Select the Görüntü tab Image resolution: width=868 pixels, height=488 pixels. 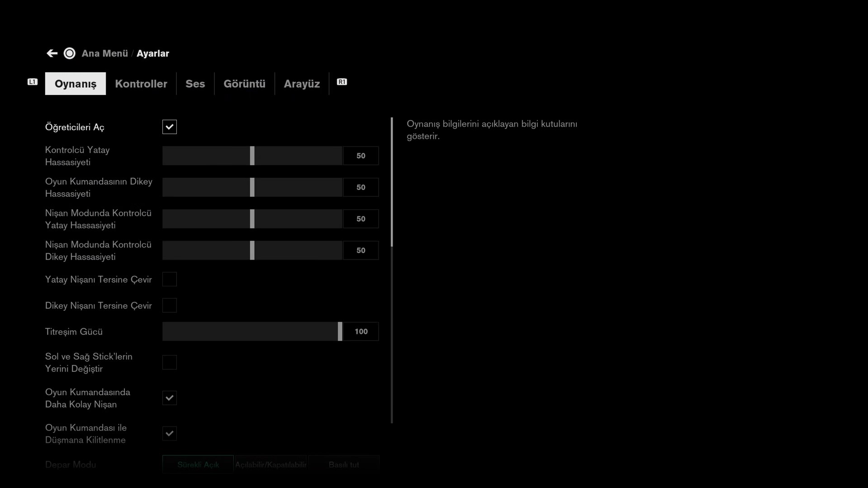244,84
